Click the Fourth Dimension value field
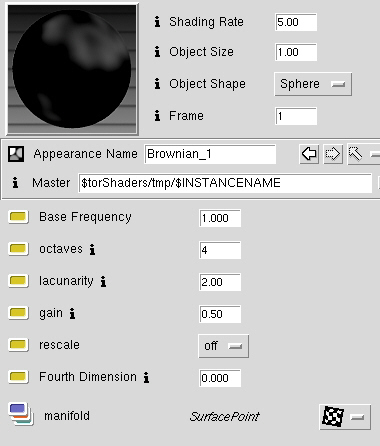Viewport: 380px width, 446px height. [220, 378]
